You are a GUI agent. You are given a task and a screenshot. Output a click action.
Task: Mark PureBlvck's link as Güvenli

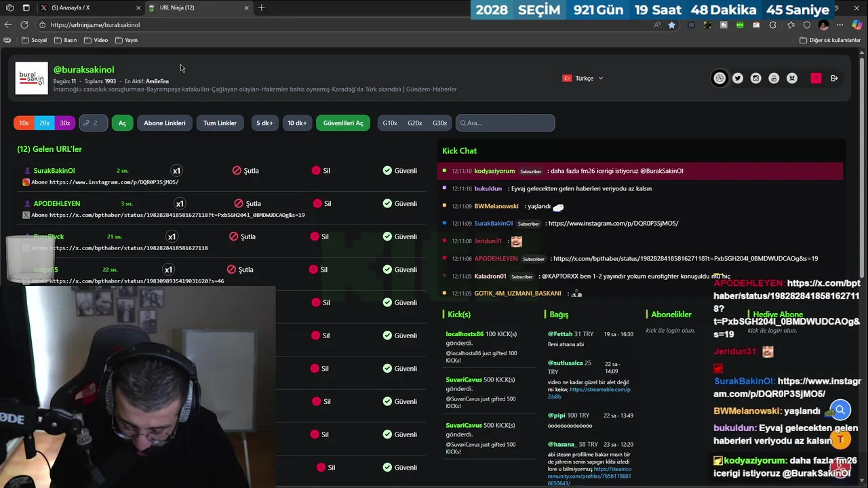(x=400, y=237)
